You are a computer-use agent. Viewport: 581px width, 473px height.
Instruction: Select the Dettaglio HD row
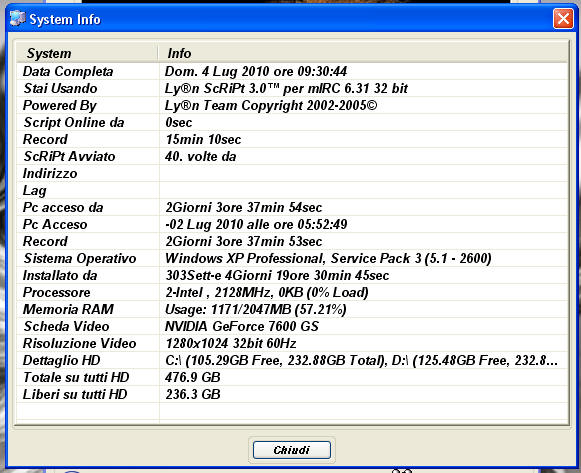tap(292, 360)
